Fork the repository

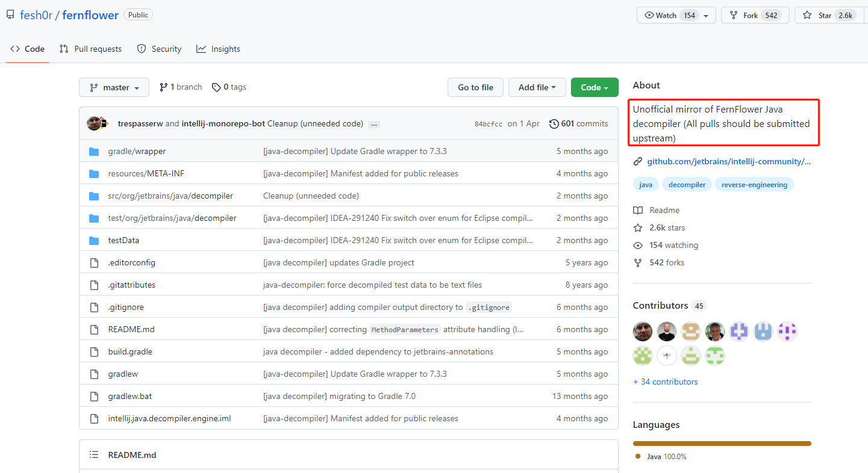click(x=755, y=15)
